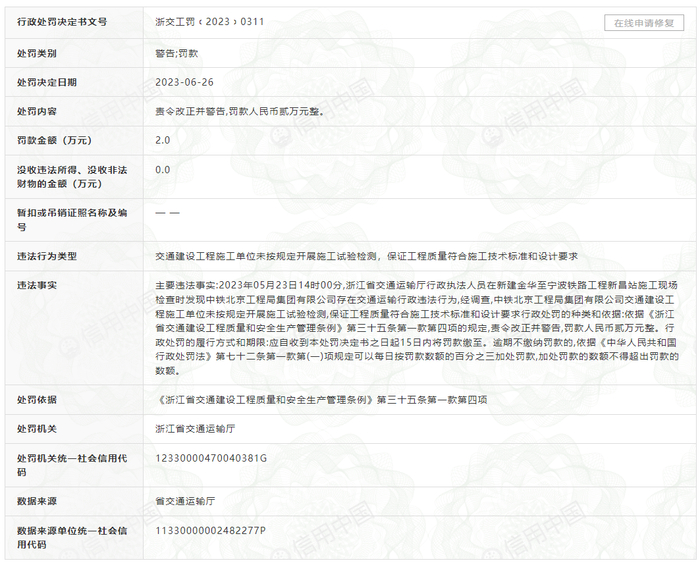Select the dashes in the license row
This screenshot has width=700, height=563.
point(167,213)
